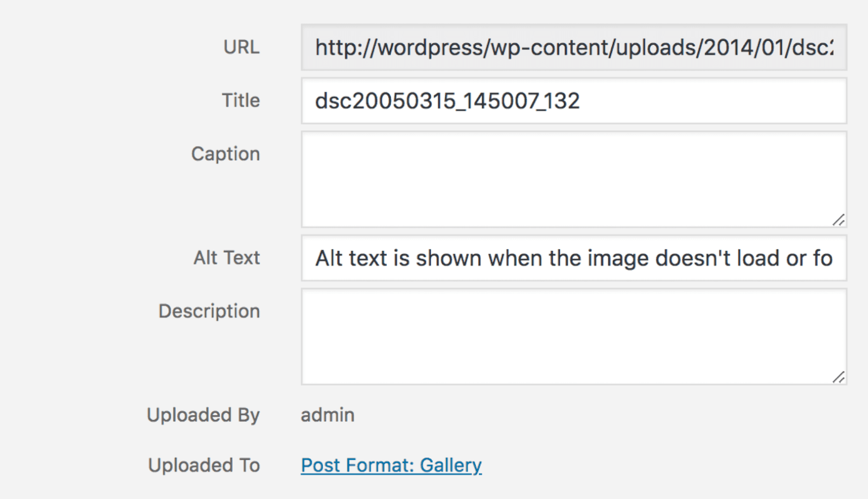Click into the empty Caption textarea
The image size is (868, 499).
(574, 179)
